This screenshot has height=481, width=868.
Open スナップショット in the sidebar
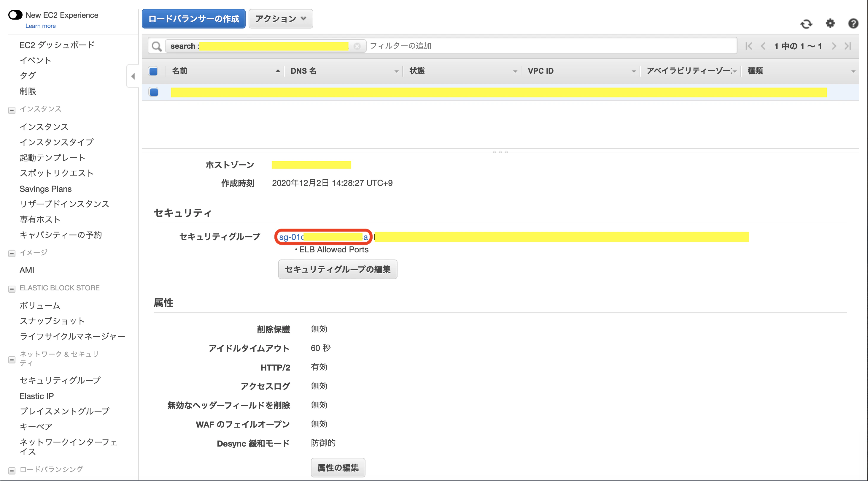pos(52,321)
